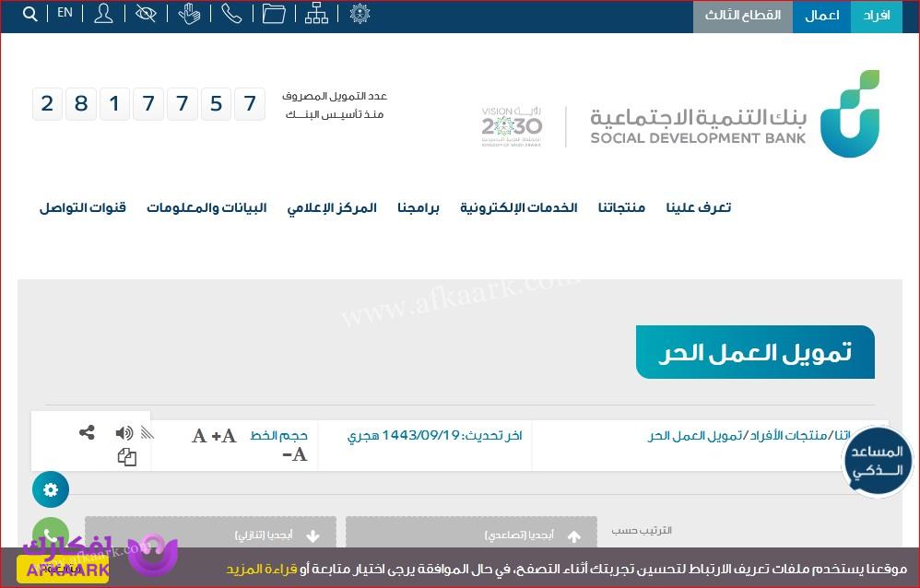920x588 pixels.
Task: Click the share icon
Action: pyautogui.click(x=87, y=432)
